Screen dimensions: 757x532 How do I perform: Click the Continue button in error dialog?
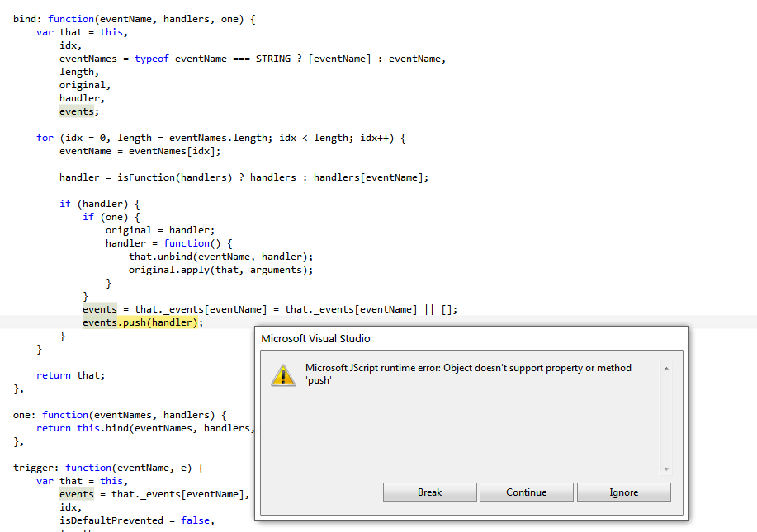coord(526,492)
